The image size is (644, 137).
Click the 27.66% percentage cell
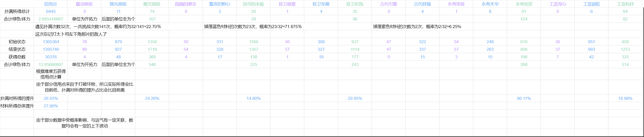pos(51,106)
